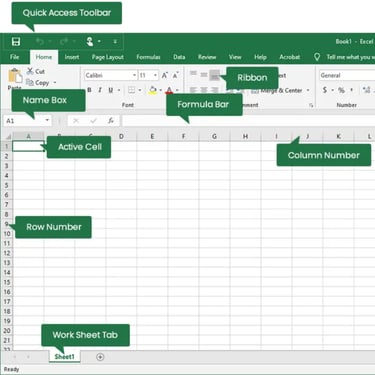375x375 pixels.
Task: Open the Customize Quick Access Toolbar arrow
Action: pos(115,42)
